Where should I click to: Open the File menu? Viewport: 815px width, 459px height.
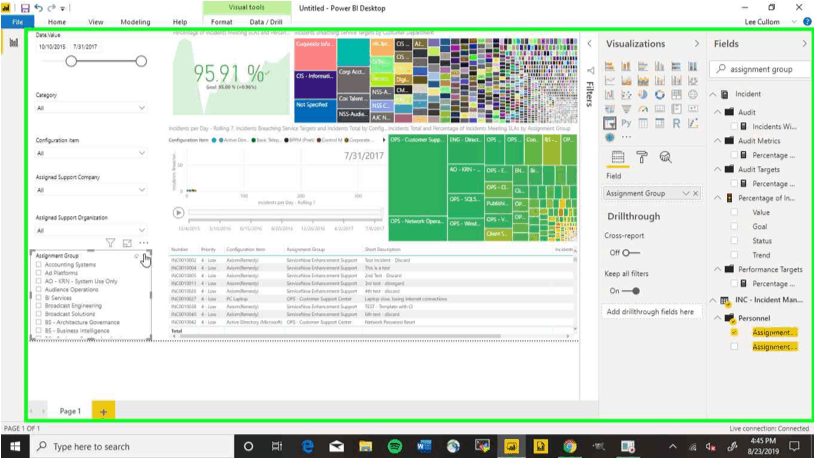[18, 22]
